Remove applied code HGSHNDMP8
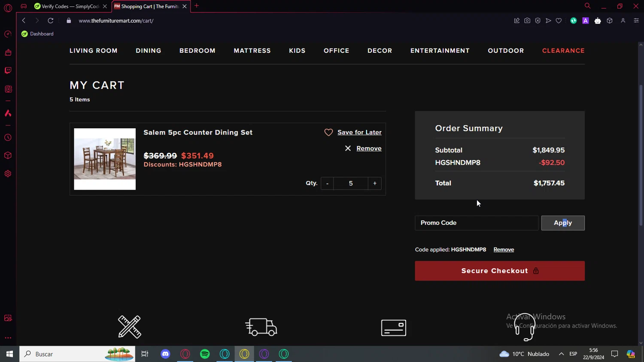 (x=504, y=250)
